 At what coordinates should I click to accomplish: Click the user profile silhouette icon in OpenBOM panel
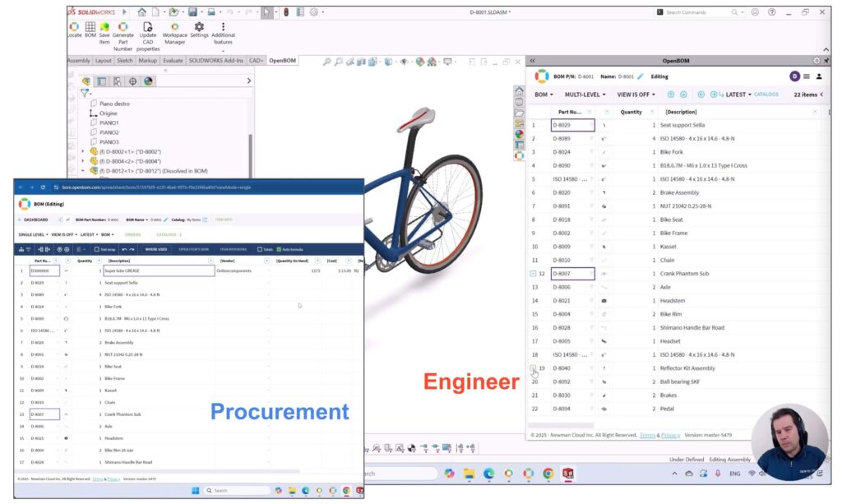click(x=819, y=76)
